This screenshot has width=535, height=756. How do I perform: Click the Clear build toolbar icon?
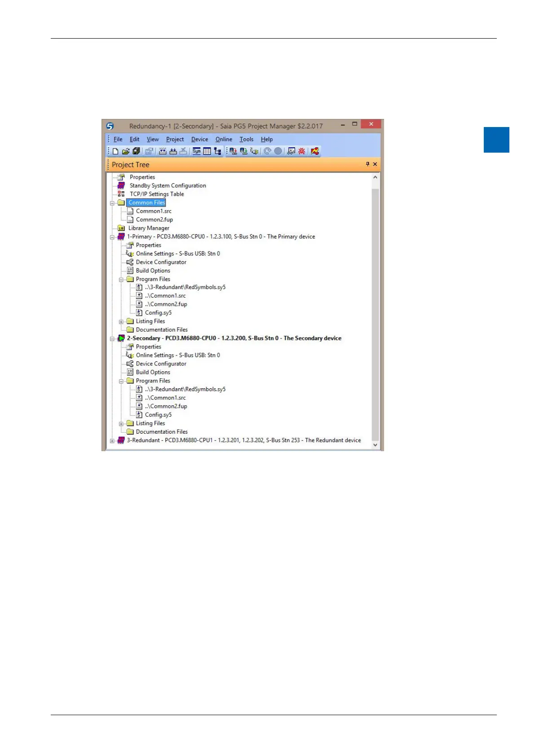click(x=183, y=151)
